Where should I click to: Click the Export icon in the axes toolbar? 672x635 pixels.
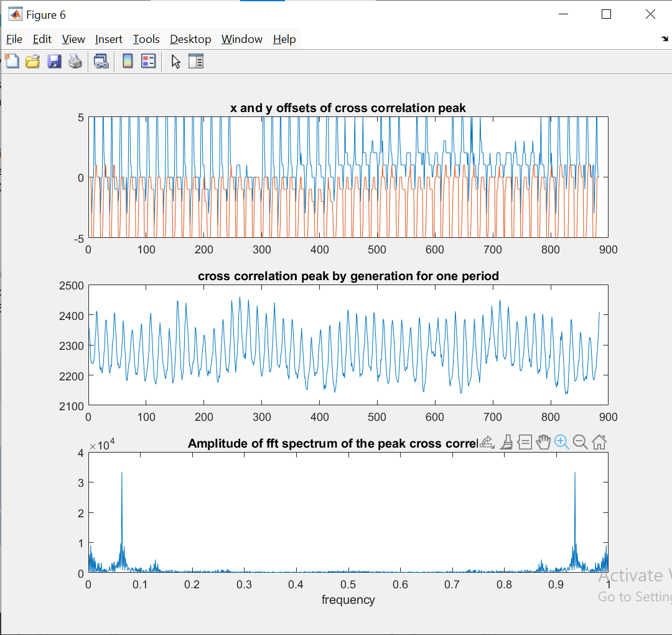coord(487,442)
